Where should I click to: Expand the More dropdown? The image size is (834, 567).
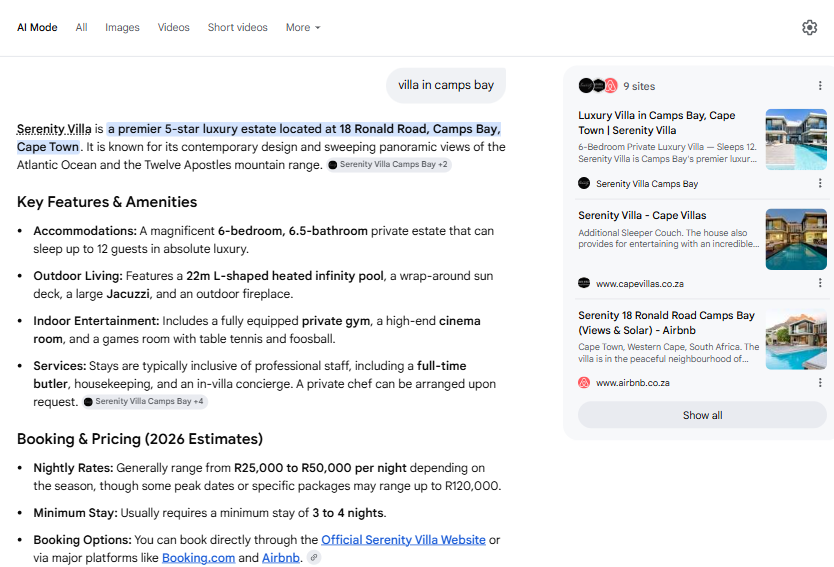point(303,27)
